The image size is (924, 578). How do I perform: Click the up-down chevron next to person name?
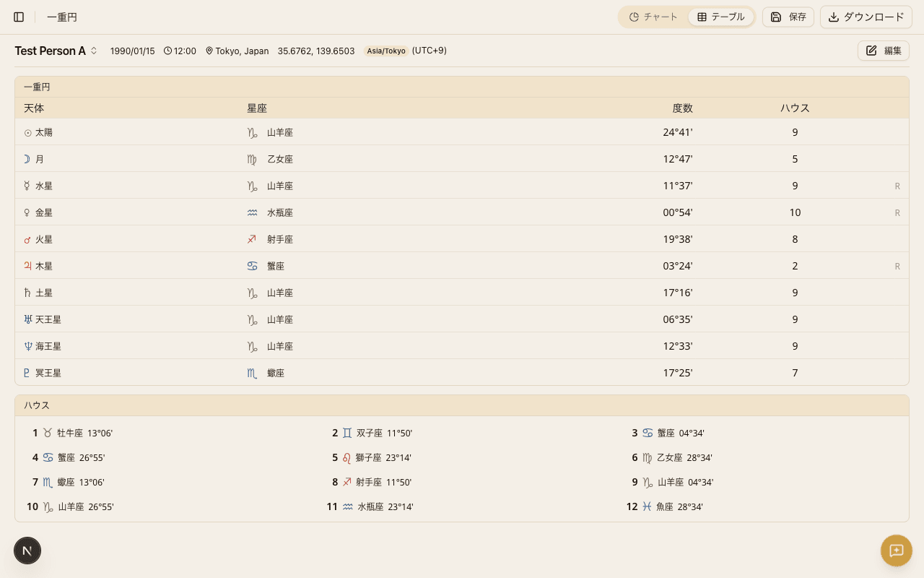(94, 51)
